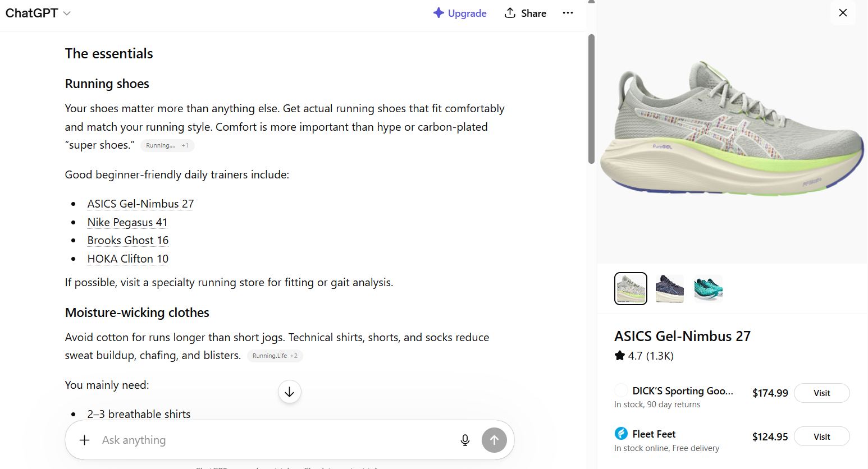Viewport: 868px width, 469px height.
Task: Click the 4.7 star rating
Action: [644, 356]
